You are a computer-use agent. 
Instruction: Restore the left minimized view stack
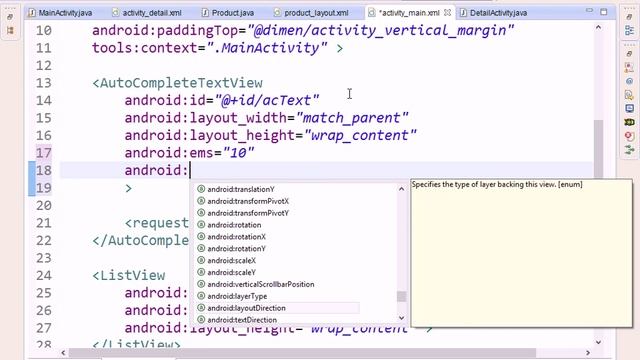coord(11,17)
